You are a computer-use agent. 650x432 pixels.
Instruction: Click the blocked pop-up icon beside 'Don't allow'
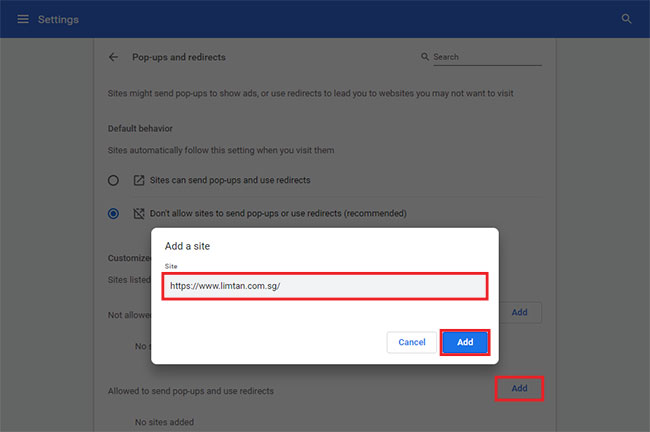139,213
